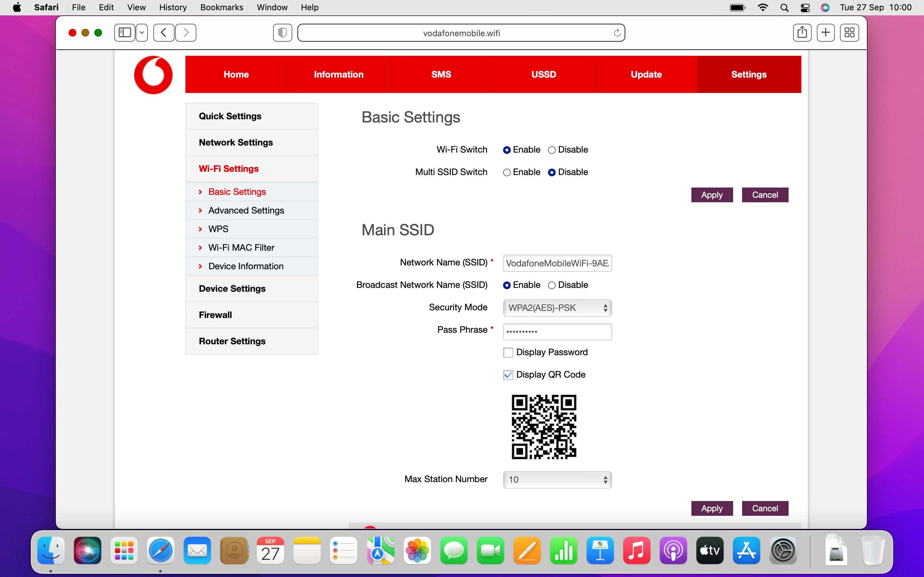Go back with the back arrow icon
The height and width of the screenshot is (577, 924).
164,33
